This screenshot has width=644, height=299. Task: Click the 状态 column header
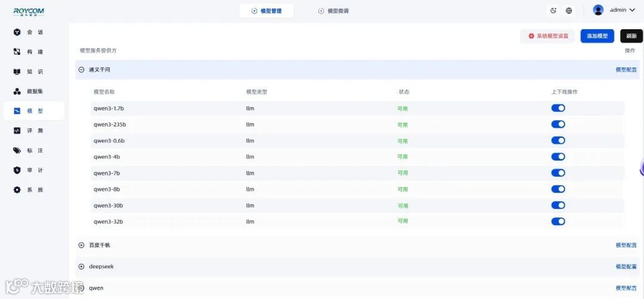coord(404,92)
